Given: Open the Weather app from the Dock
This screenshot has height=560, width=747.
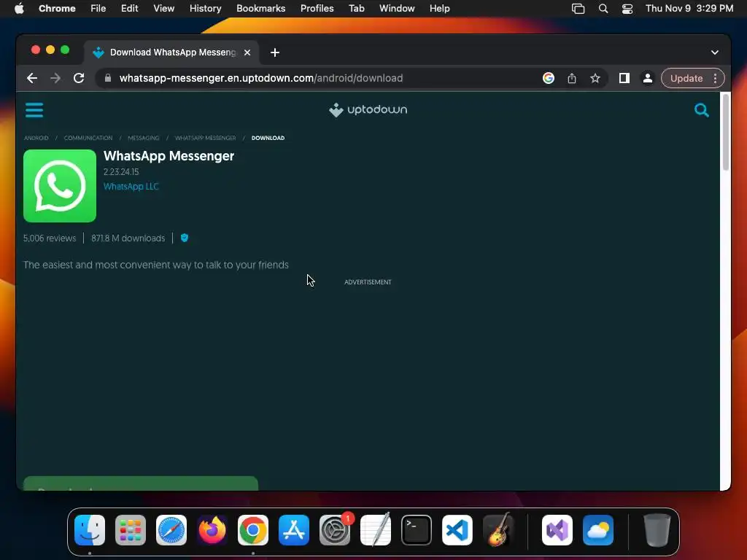Looking at the screenshot, I should (x=598, y=530).
